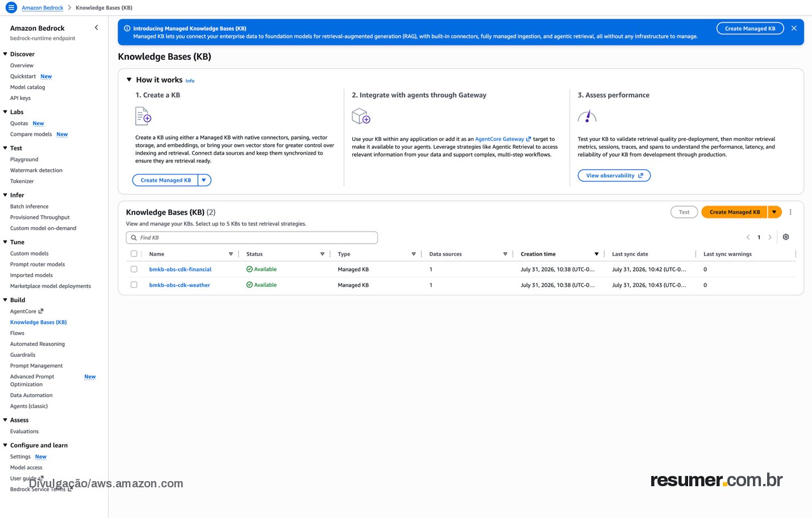This screenshot has height=518, width=812.
Task: Collapse the Tune sidebar section
Action: (x=5, y=242)
